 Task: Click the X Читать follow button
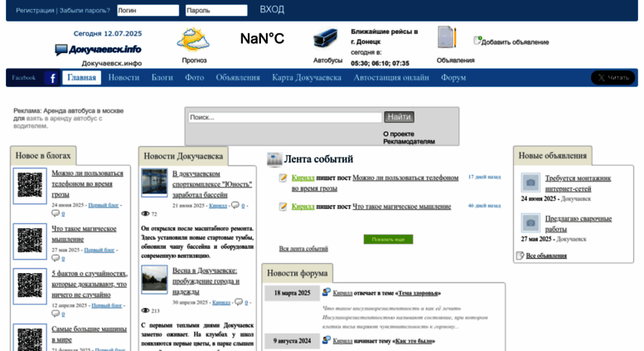pyautogui.click(x=613, y=78)
